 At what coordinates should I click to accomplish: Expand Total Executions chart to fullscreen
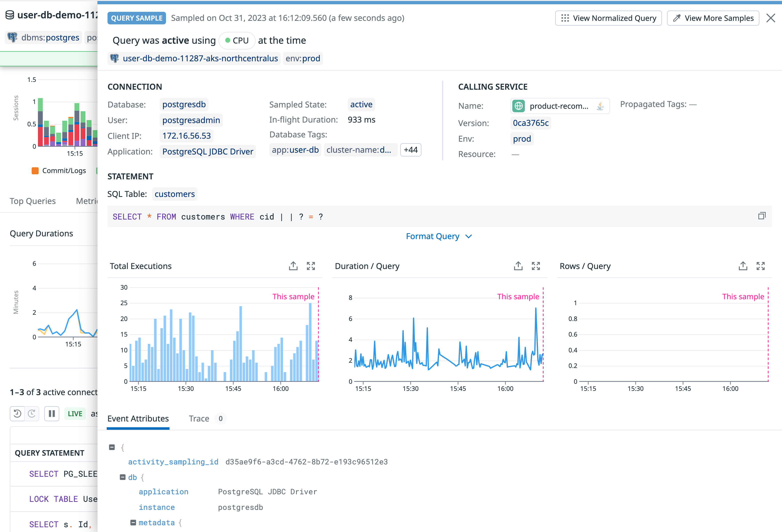tap(311, 266)
